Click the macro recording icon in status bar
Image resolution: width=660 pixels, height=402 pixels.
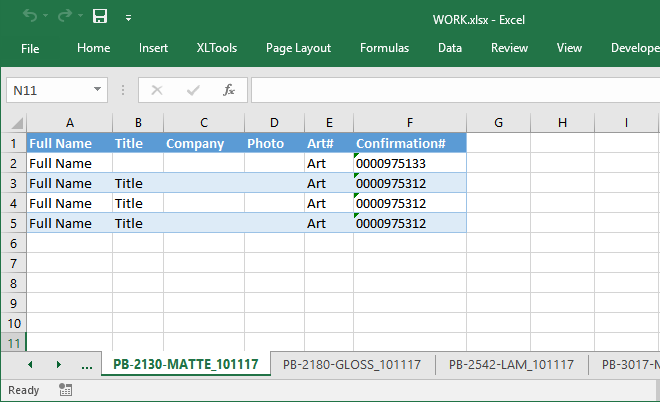pyautogui.click(x=66, y=390)
